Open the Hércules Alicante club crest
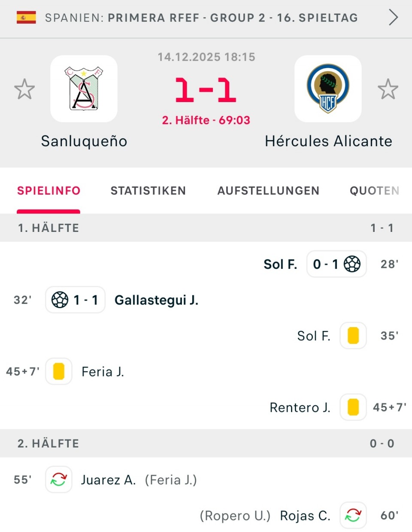 point(328,89)
